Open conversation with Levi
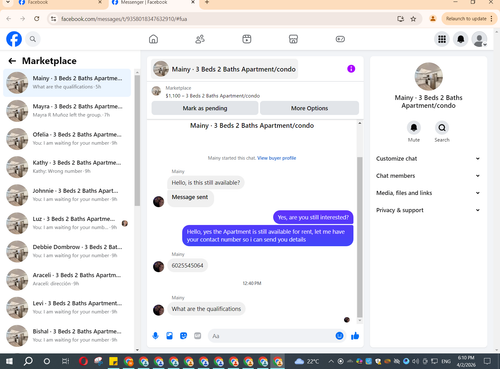The width and height of the screenshot is (500, 369). 67,307
